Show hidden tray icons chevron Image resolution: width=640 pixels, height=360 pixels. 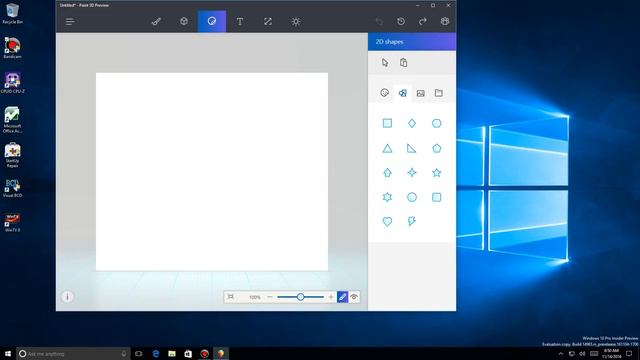[561, 354]
